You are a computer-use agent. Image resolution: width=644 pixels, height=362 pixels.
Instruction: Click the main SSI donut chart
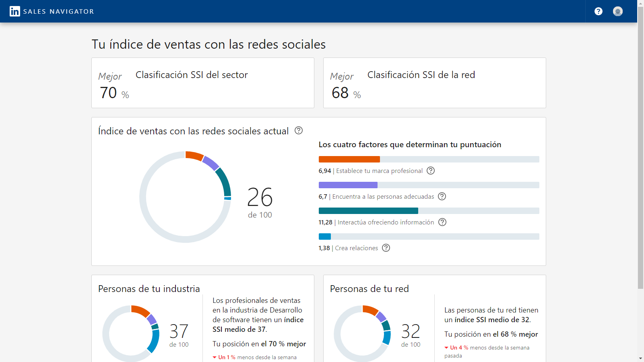(x=185, y=197)
